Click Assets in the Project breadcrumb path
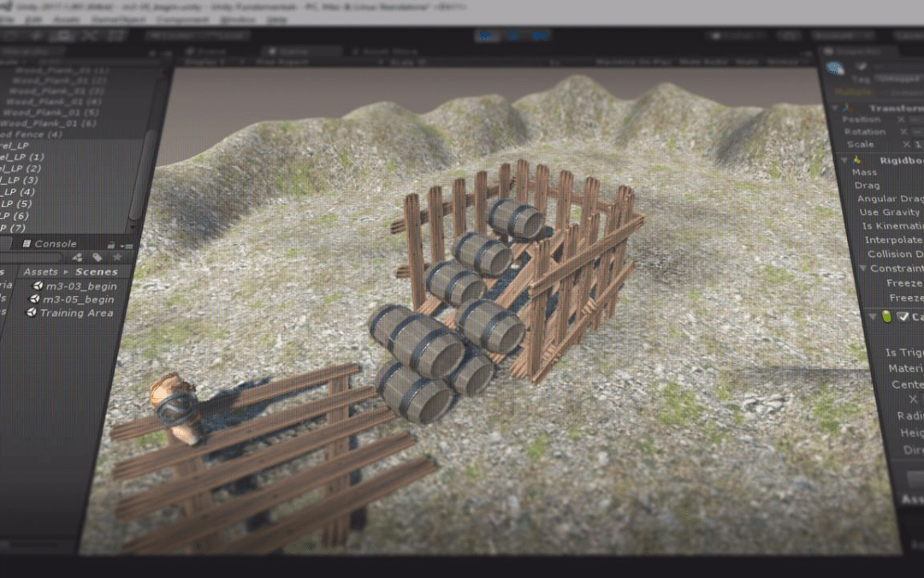This screenshot has height=578, width=924. pyautogui.click(x=41, y=271)
